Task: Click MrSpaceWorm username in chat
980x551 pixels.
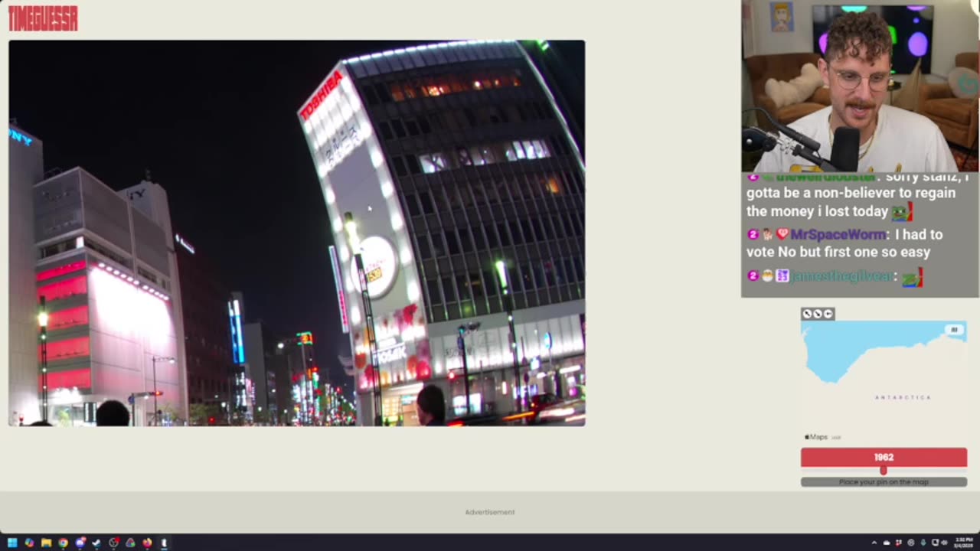Action: 838,234
